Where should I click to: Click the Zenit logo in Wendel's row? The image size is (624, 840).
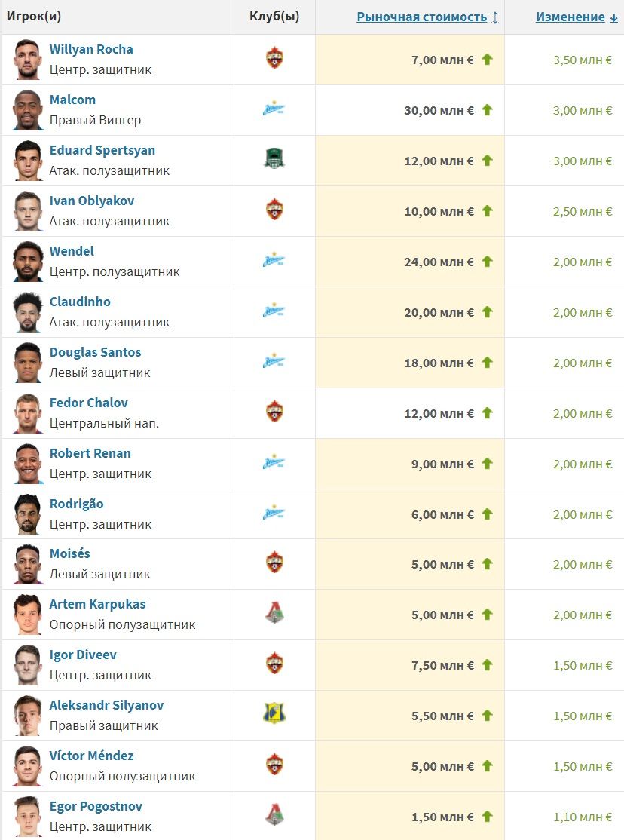pyautogui.click(x=274, y=261)
